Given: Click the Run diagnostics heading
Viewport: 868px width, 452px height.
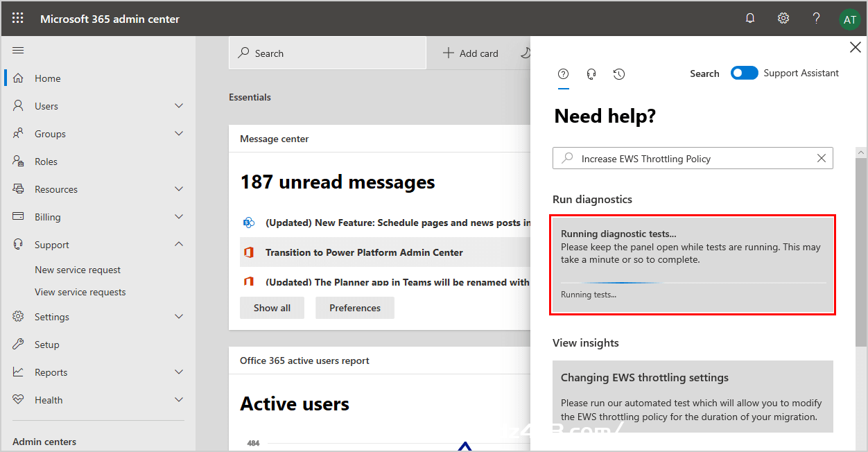Looking at the screenshot, I should pyautogui.click(x=592, y=199).
